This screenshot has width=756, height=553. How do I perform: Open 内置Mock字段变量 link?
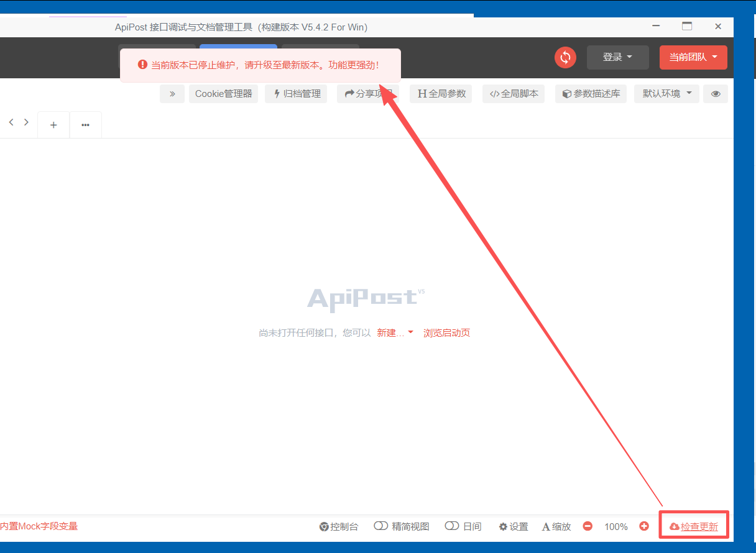tap(39, 526)
